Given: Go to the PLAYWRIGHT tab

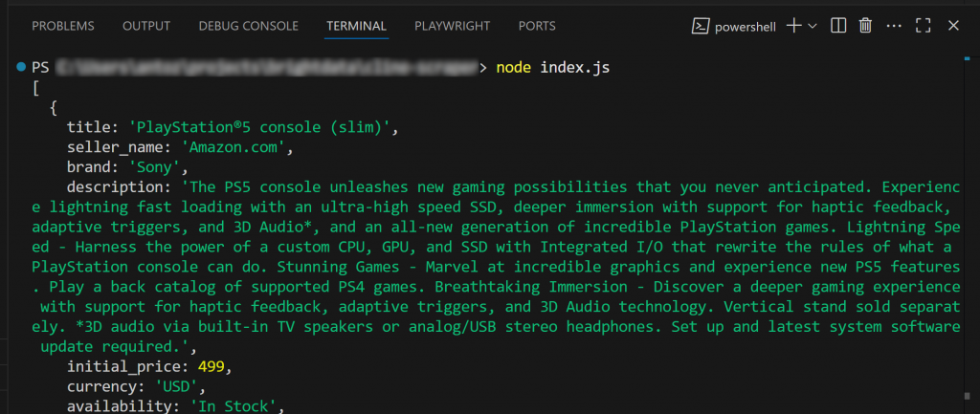Looking at the screenshot, I should tap(452, 26).
